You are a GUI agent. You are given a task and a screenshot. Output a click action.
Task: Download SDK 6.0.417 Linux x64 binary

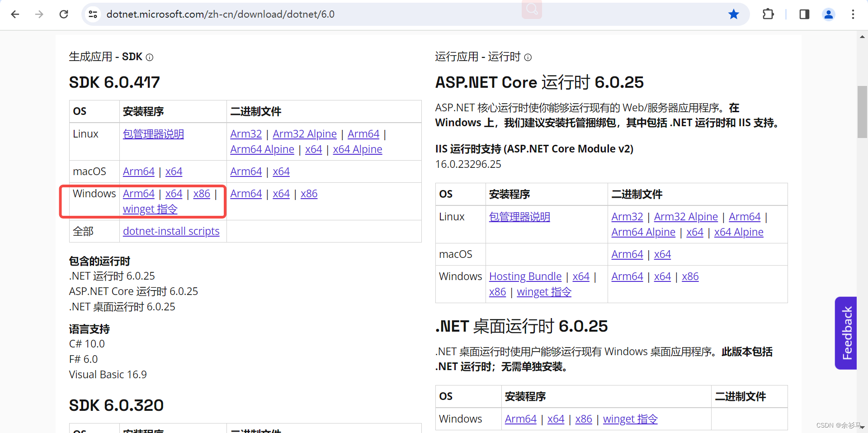click(314, 149)
